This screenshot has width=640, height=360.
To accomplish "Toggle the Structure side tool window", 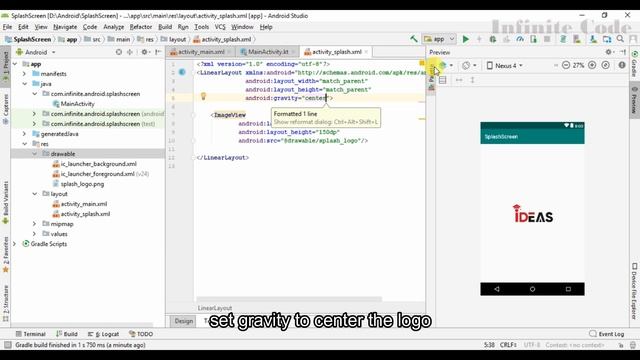I will [6, 303].
